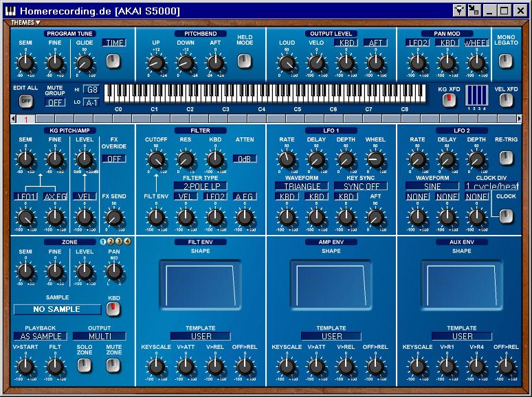
Task: Open AMP ENV TEMPLATE USER dropdown
Action: coord(331,336)
